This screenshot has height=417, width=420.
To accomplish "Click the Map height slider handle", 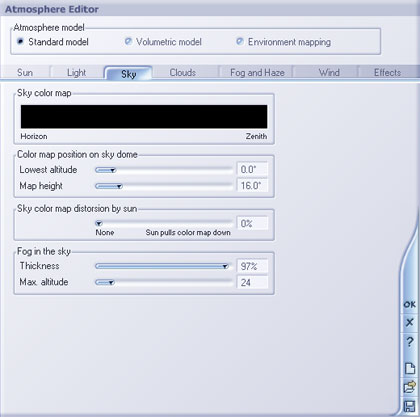I will pyautogui.click(x=119, y=186).
